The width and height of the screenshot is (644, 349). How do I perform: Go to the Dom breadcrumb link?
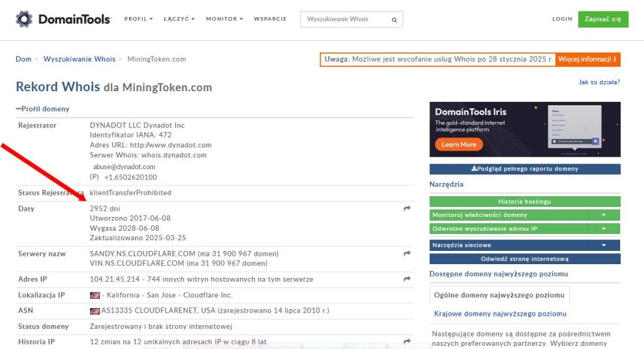pos(23,59)
